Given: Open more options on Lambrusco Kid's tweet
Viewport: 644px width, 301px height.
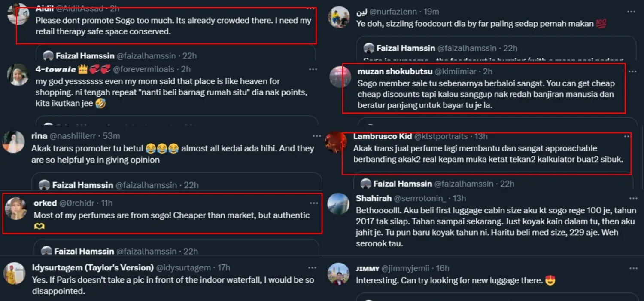Looking at the screenshot, I should (x=628, y=136).
